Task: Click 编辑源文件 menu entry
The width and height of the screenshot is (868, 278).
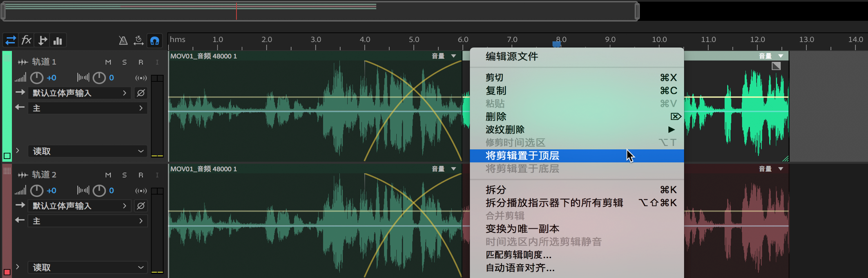Action: (x=511, y=57)
